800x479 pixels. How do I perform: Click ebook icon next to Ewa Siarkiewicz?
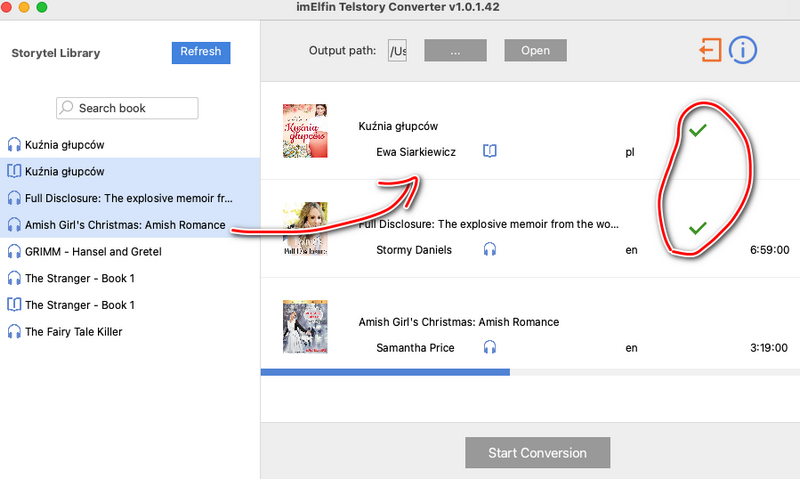point(490,151)
